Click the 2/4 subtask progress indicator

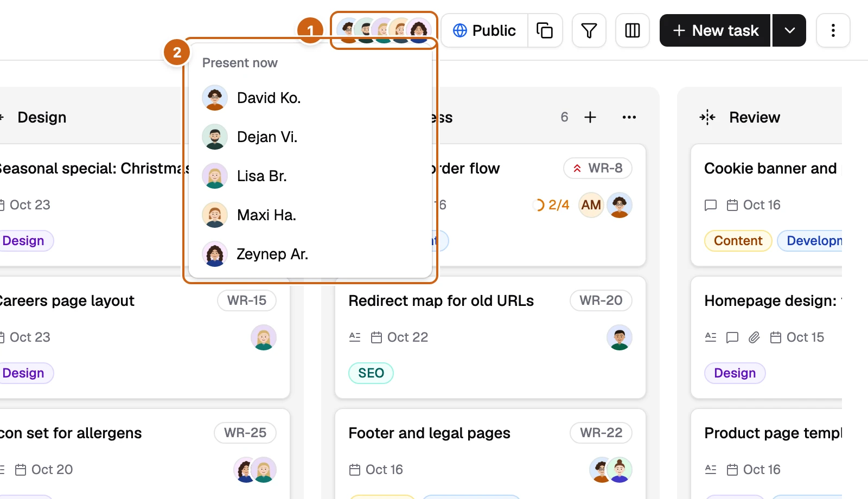[551, 205]
